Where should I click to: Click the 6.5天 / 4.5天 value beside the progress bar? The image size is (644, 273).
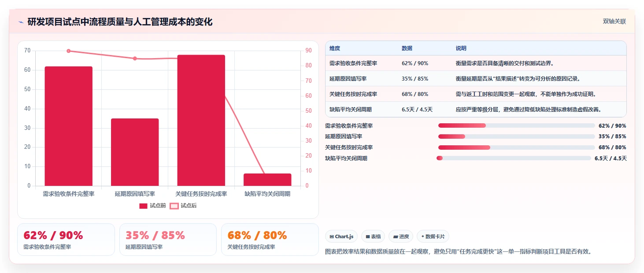coord(611,159)
